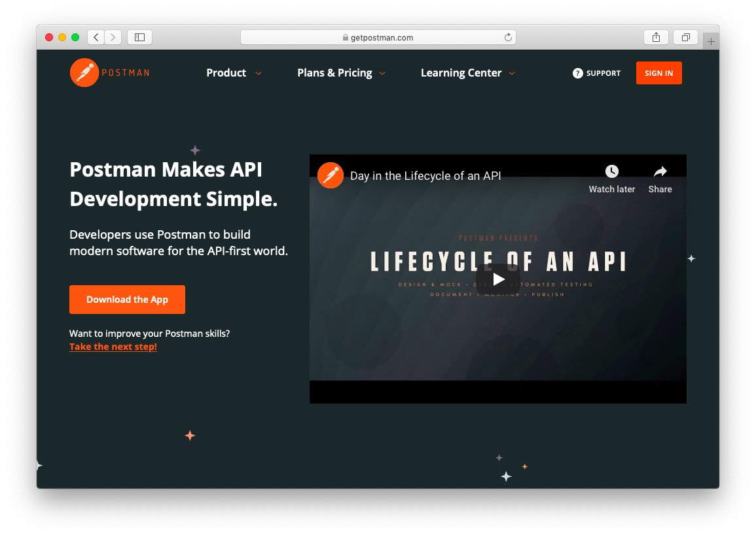Image resolution: width=756 pixels, height=537 pixels.
Task: Click Watch later clock icon on video
Action: click(x=612, y=171)
